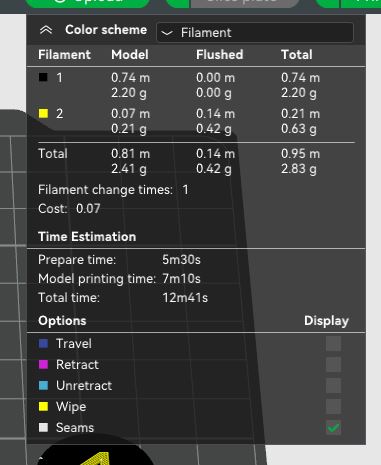381x465 pixels.
Task: Click the Time Estimation heading
Action: click(87, 237)
